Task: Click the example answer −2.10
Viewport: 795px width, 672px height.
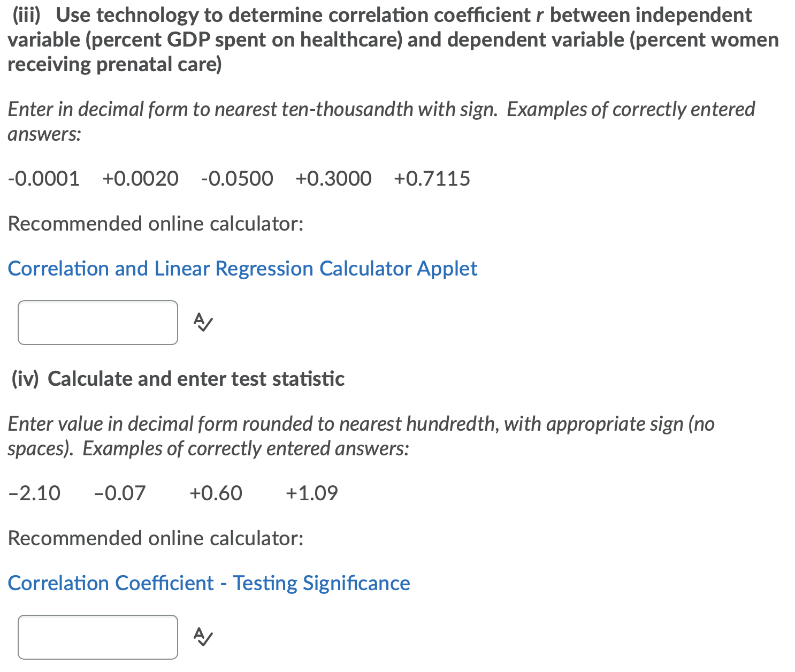Action: 34,493
